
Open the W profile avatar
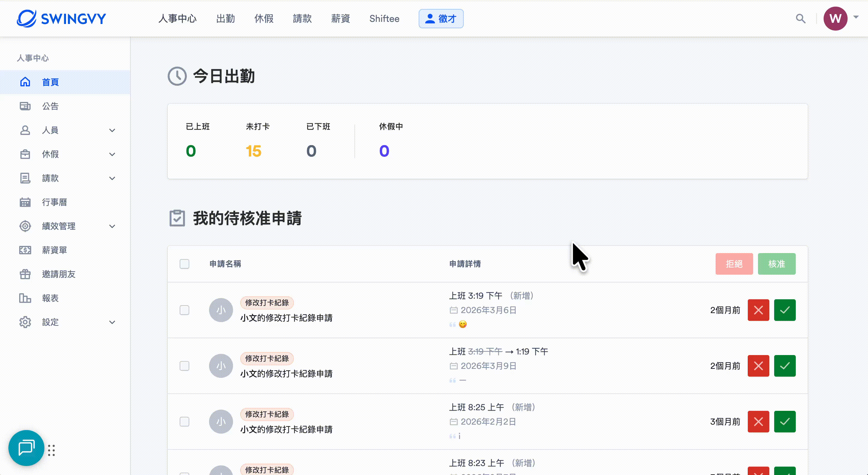pos(835,19)
